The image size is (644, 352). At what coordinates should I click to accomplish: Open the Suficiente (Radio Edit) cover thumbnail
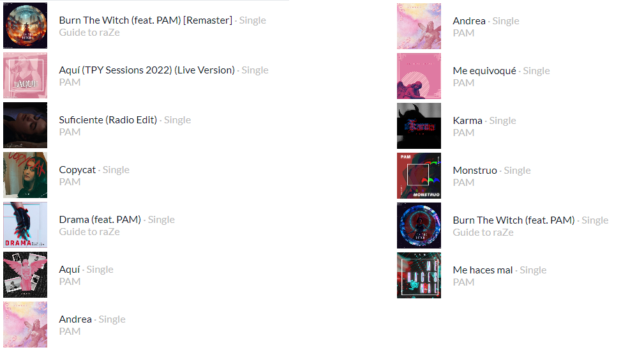(25, 125)
